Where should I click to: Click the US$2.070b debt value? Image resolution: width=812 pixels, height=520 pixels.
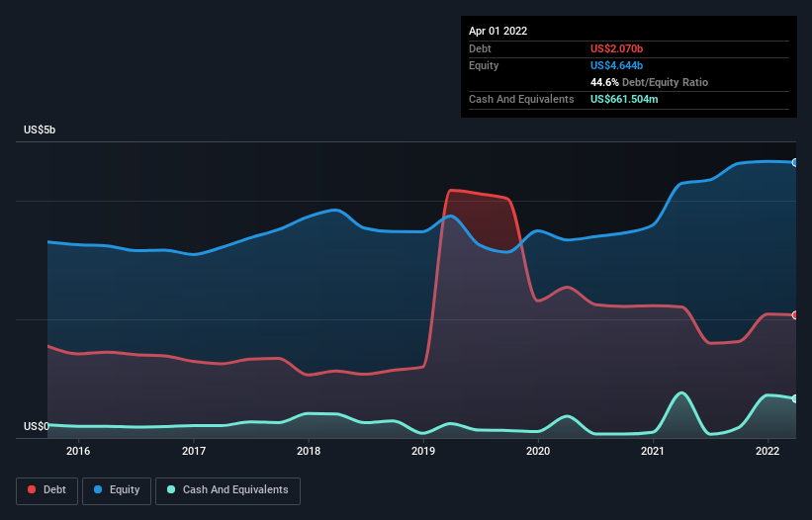pos(617,48)
